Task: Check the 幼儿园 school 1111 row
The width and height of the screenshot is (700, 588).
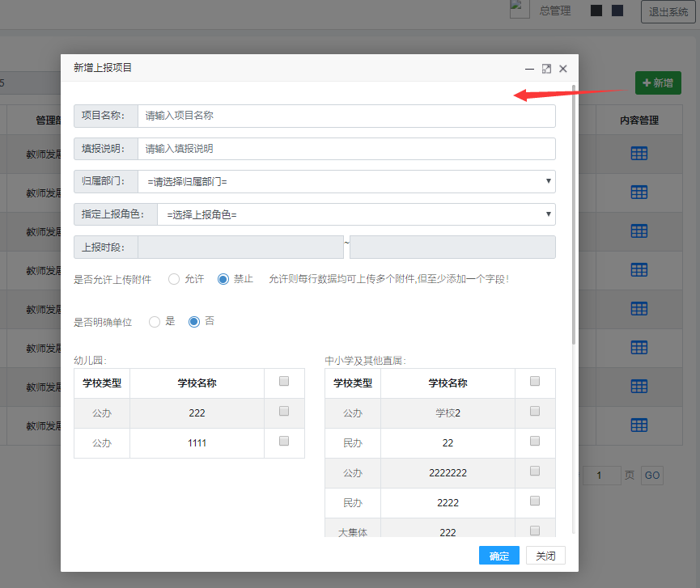Action: coord(284,441)
